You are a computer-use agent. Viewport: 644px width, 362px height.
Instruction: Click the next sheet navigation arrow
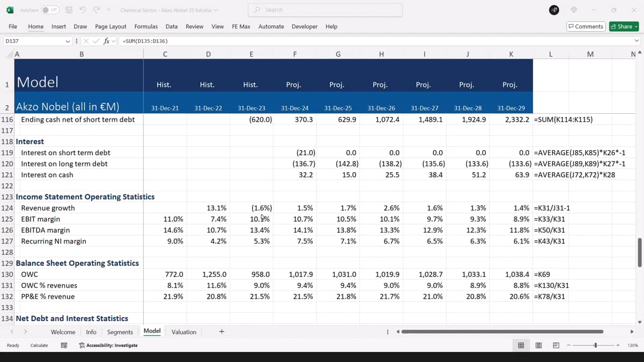click(x=25, y=332)
